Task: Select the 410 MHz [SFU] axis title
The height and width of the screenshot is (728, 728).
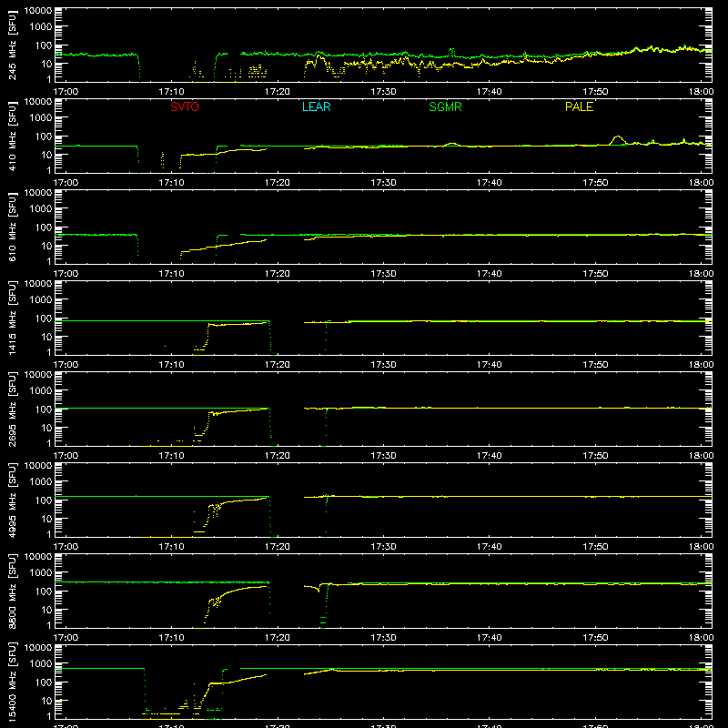Action: tap(13, 136)
